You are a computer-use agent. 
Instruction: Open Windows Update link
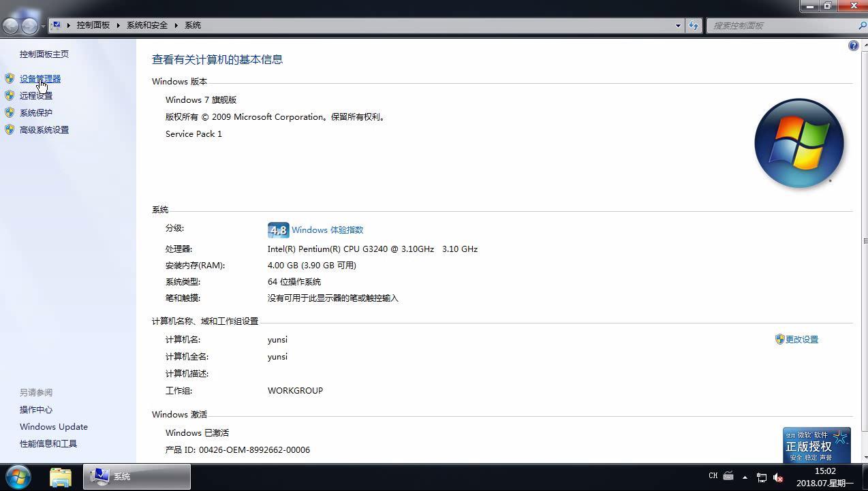(54, 427)
